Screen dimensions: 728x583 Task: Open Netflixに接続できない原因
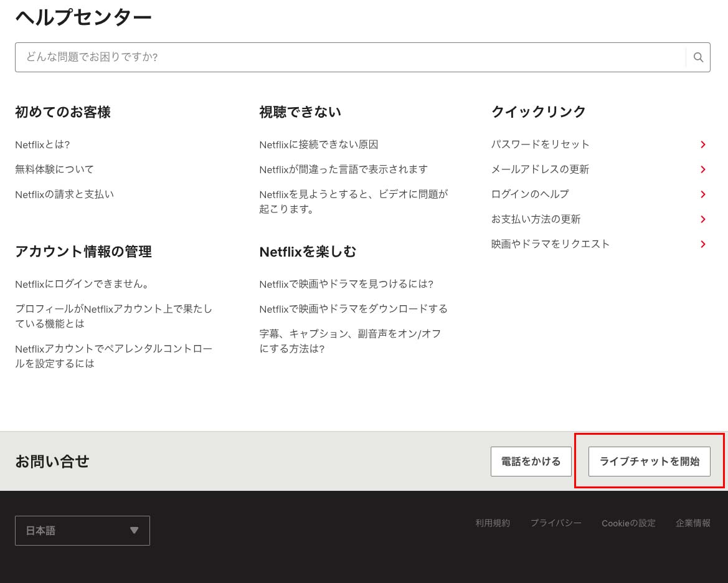click(318, 145)
